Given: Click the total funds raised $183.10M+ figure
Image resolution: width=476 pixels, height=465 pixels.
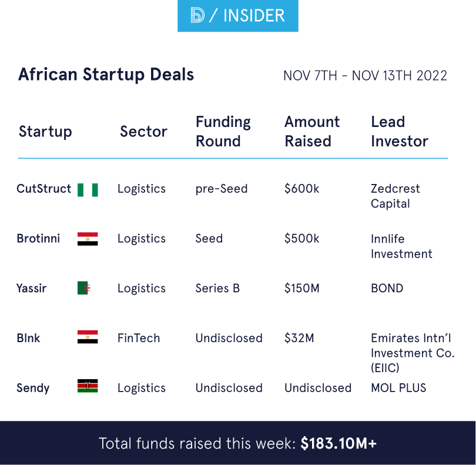Looking at the screenshot, I should (x=338, y=443).
